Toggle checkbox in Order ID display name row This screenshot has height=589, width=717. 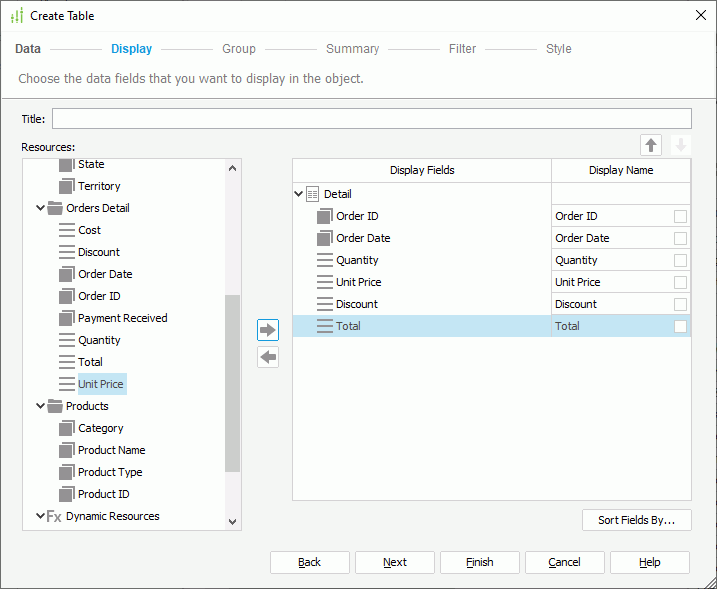click(680, 216)
